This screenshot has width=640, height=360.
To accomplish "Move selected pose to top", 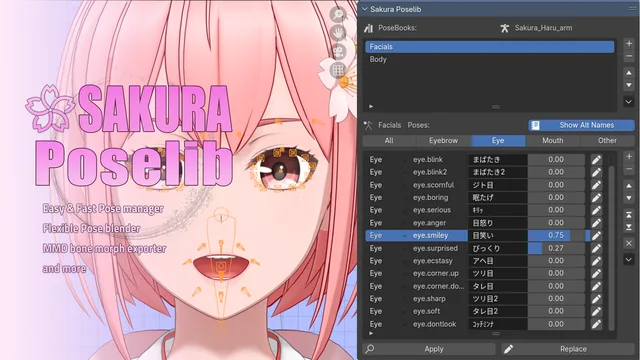I will coord(629,215).
